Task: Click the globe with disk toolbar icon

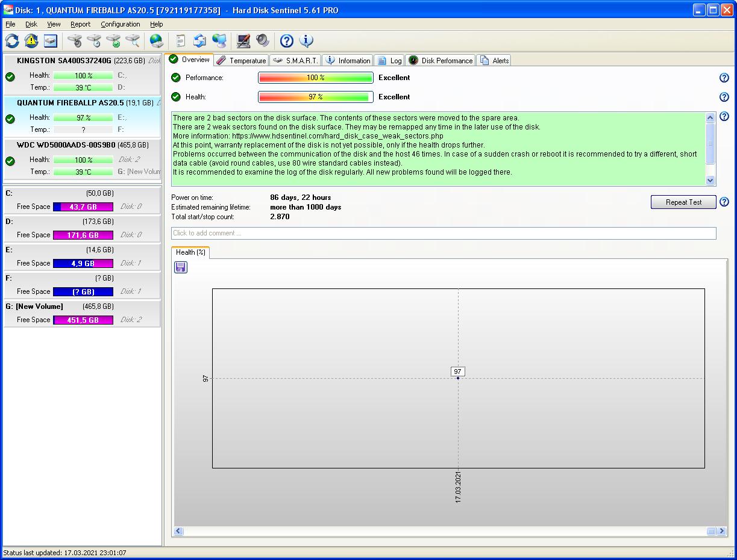Action: pos(157,41)
